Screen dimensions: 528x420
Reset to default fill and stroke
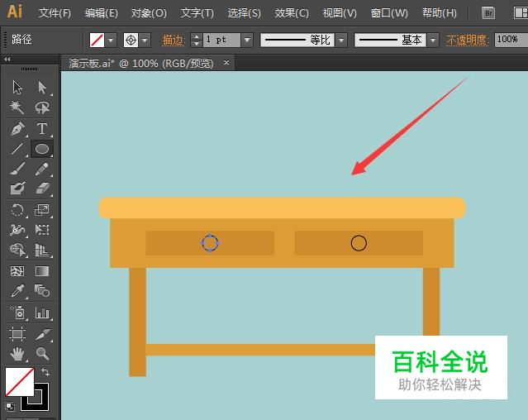tap(10, 407)
